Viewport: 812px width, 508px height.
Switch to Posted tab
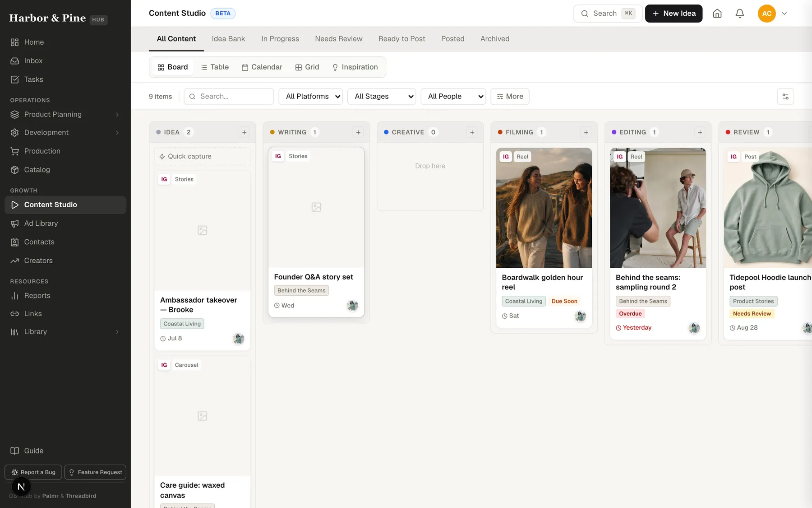[453, 39]
